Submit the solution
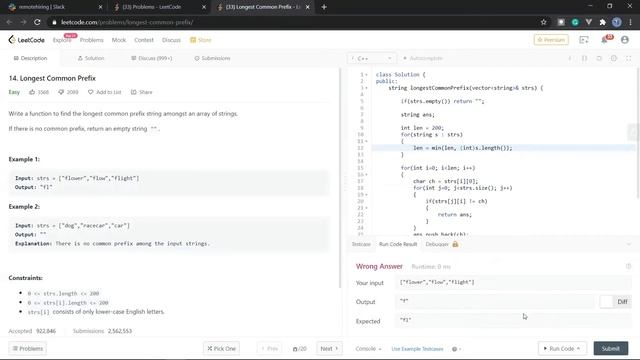 click(611, 349)
